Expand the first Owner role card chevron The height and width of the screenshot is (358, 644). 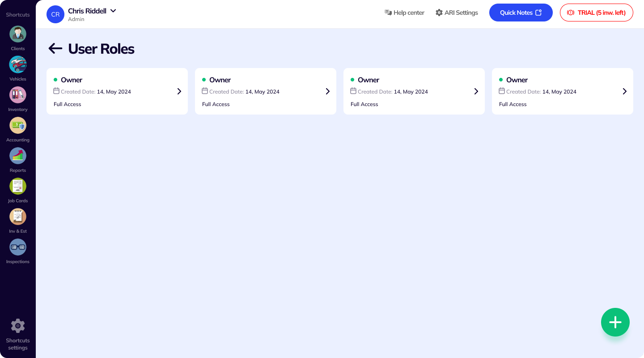(179, 91)
